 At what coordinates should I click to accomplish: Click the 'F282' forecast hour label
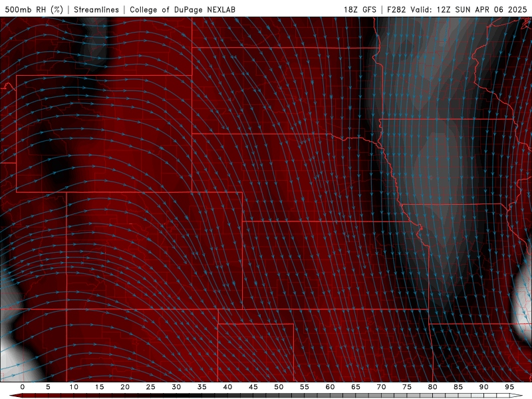coord(396,9)
